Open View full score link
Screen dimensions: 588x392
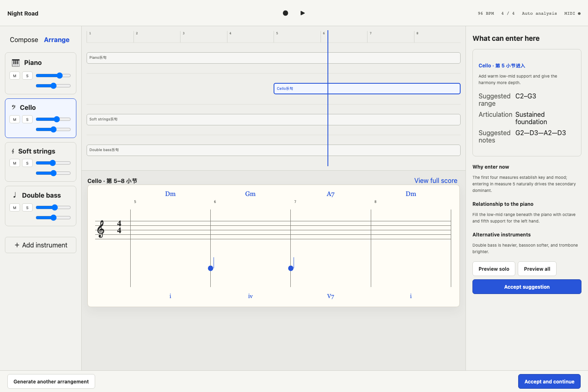coord(436,180)
